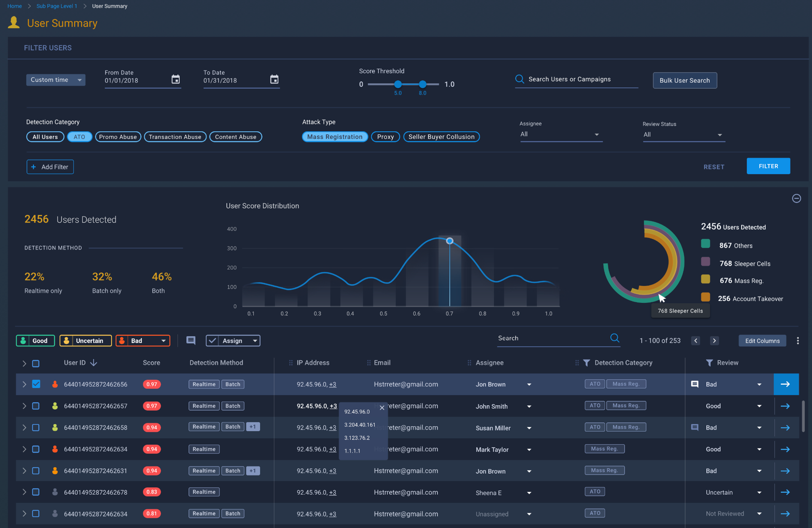Filter the Detection Category column
Image resolution: width=812 pixels, height=528 pixels.
click(586, 363)
